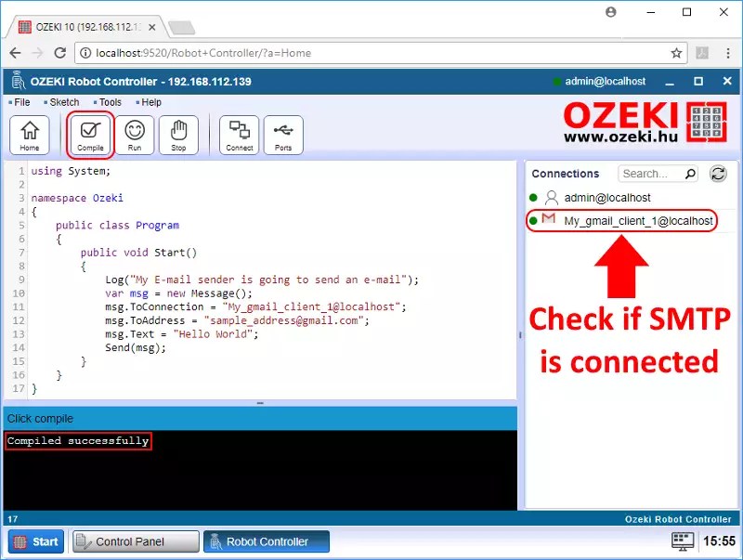Switch to Control Panel in taskbar
The image size is (743, 560).
point(136,541)
